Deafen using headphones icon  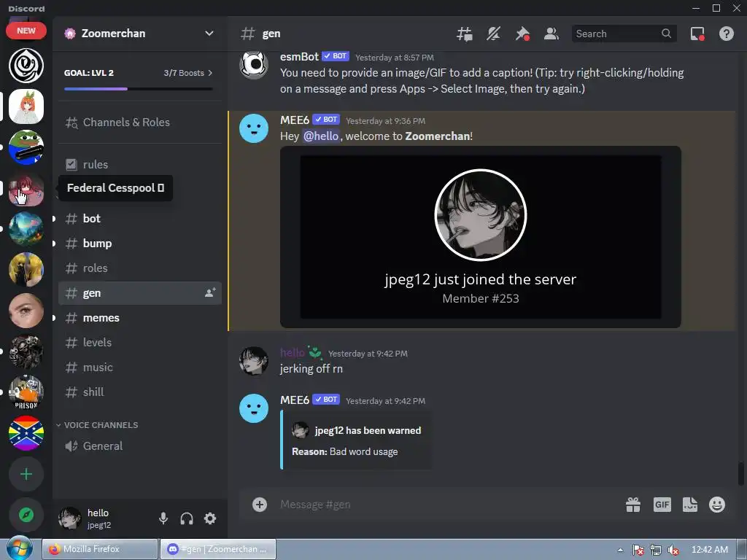coord(187,518)
